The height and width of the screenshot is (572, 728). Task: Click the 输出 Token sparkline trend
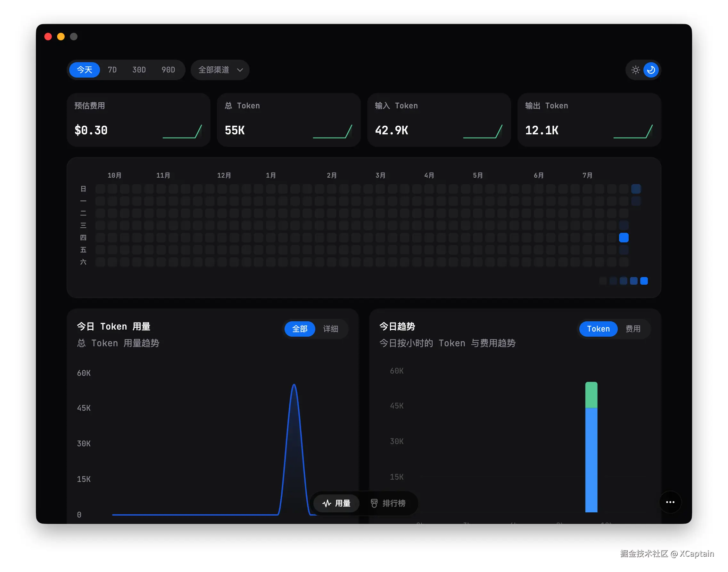pyautogui.click(x=633, y=131)
